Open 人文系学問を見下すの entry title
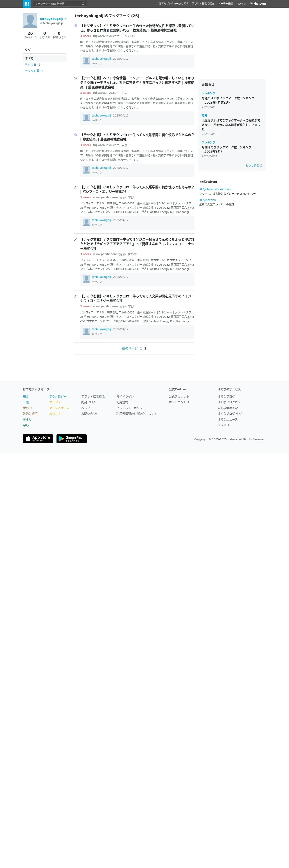Viewport: 289px width, 868px height. click(x=135, y=299)
